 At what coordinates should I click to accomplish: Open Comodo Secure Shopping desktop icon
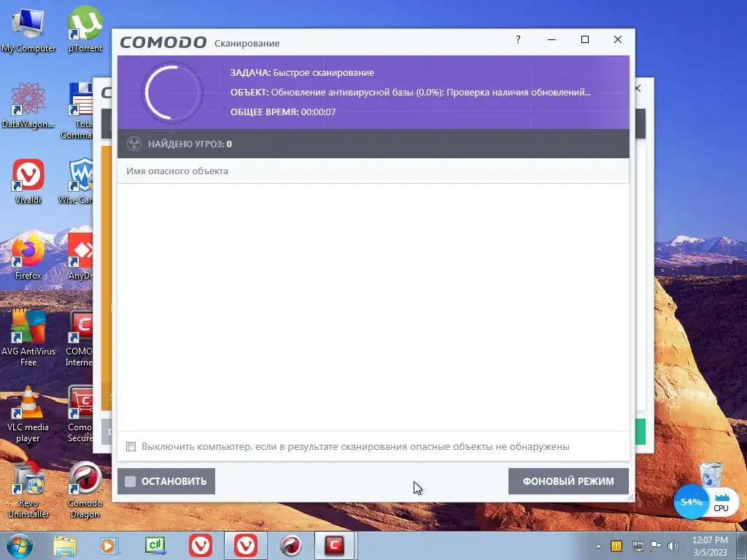[80, 414]
